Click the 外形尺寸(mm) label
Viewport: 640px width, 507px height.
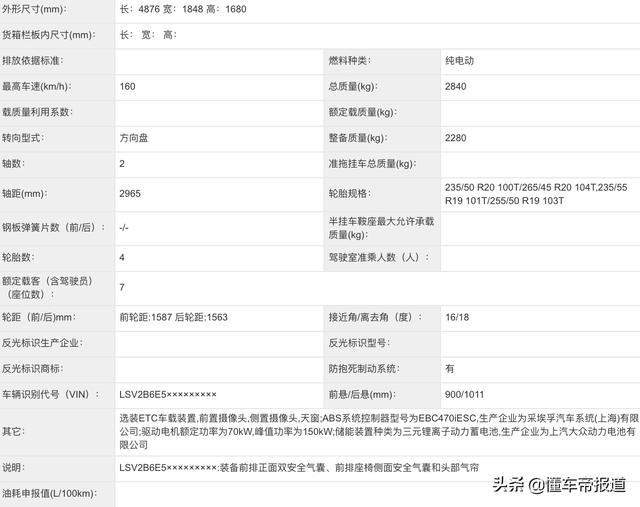pyautogui.click(x=34, y=9)
